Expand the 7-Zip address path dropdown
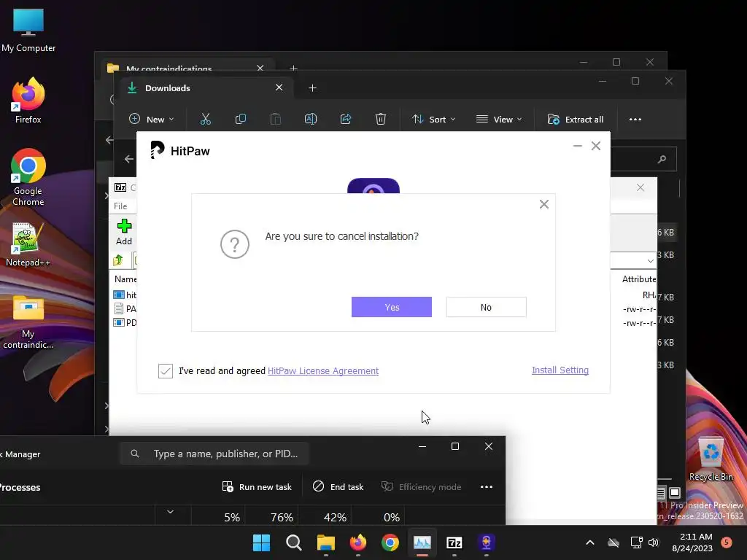Viewport: 747px width, 560px height. click(x=650, y=260)
